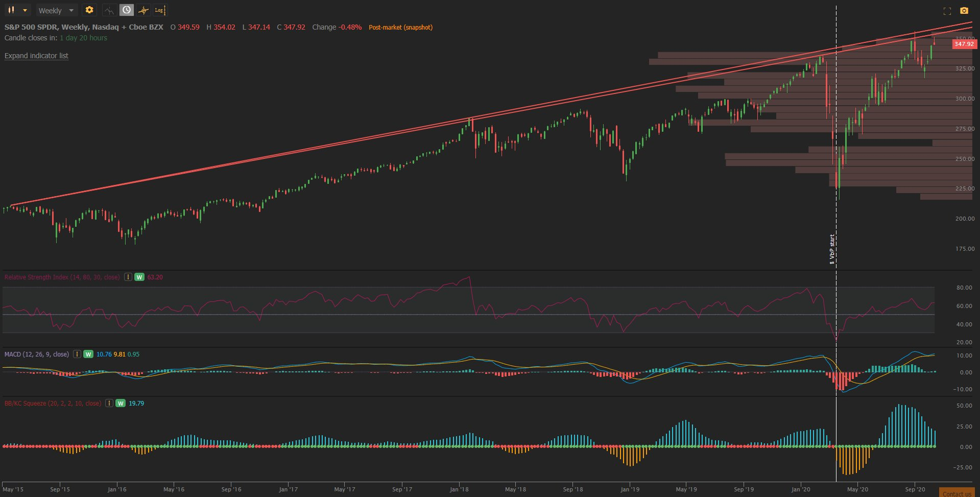This screenshot has width=980, height=497.
Task: Click the Relative Strength Index label
Action: pos(62,277)
